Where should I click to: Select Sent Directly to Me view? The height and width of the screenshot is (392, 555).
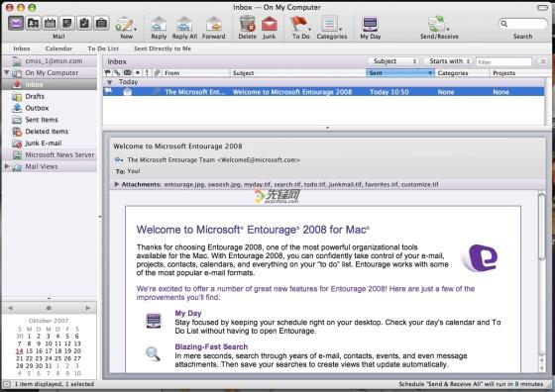tap(163, 49)
